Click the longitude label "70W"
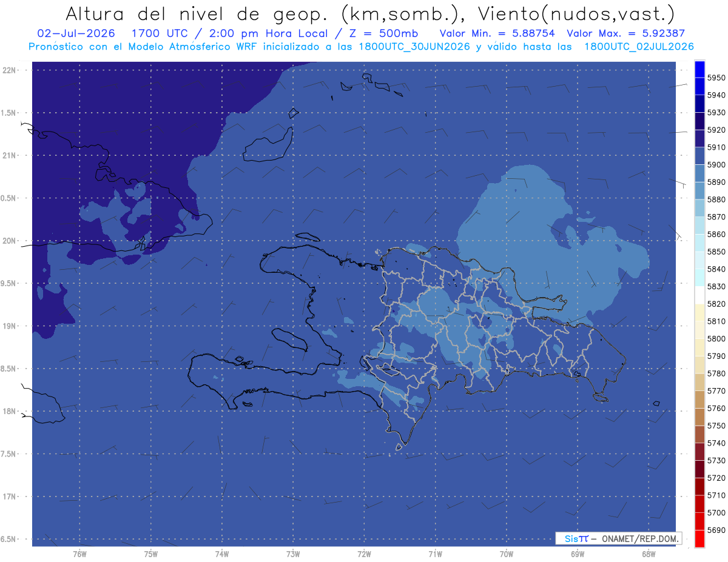 point(507,554)
